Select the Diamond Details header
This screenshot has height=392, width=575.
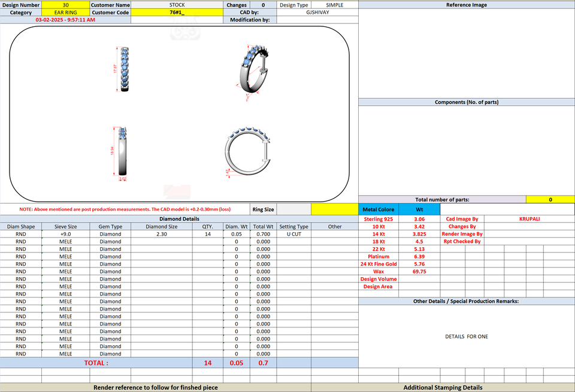[179, 218]
